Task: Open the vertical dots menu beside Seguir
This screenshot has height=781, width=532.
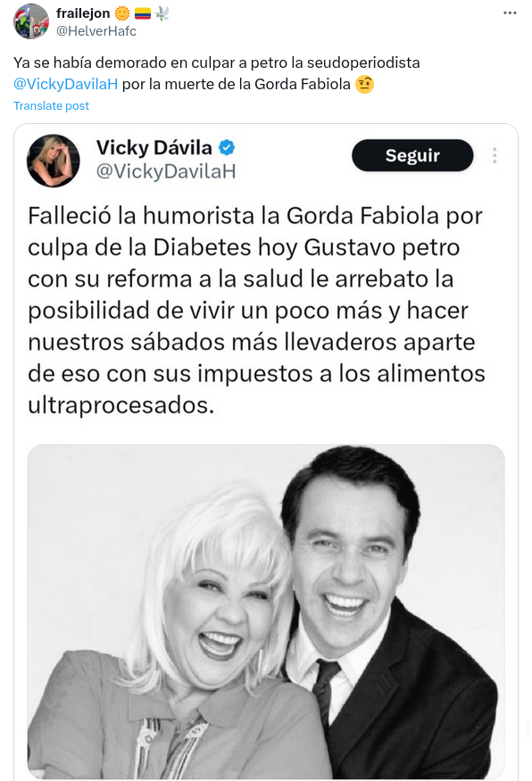Action: pos(495,155)
